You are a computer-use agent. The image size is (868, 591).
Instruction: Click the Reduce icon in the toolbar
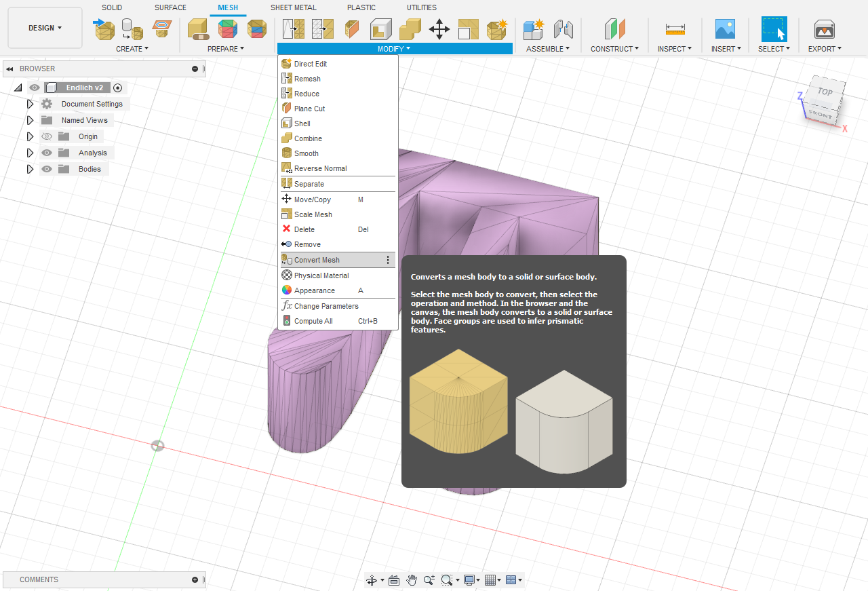323,29
